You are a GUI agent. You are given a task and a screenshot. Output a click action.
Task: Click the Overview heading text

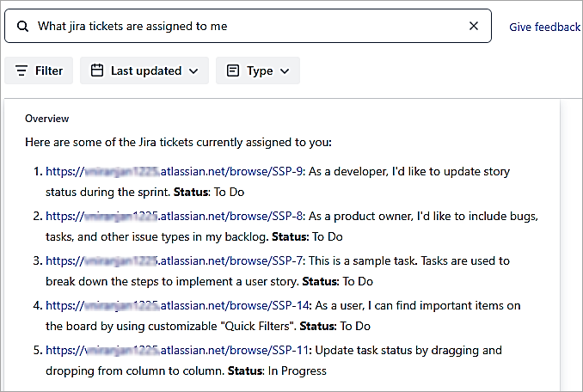46,119
